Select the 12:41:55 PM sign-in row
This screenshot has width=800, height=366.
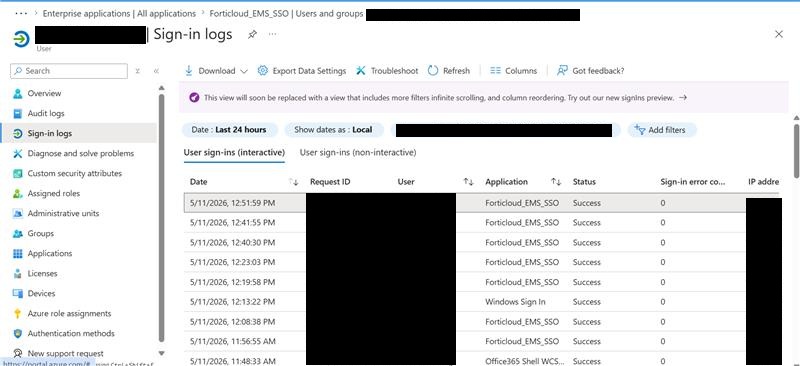481,223
